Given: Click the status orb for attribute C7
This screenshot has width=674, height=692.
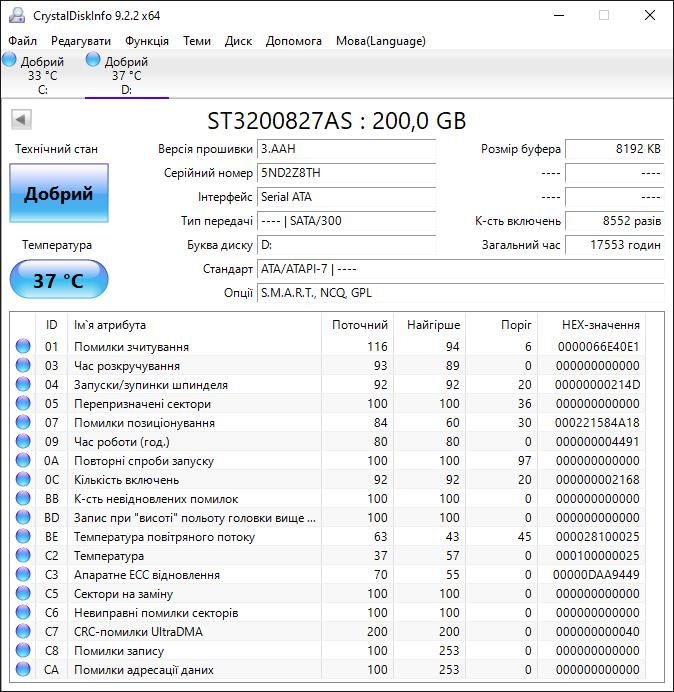Looking at the screenshot, I should (x=23, y=632).
